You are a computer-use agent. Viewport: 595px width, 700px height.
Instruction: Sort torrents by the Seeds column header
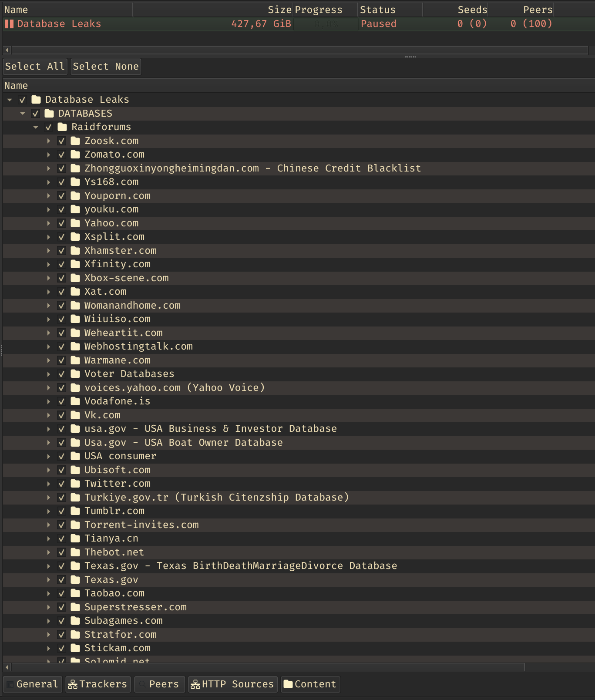472,10
